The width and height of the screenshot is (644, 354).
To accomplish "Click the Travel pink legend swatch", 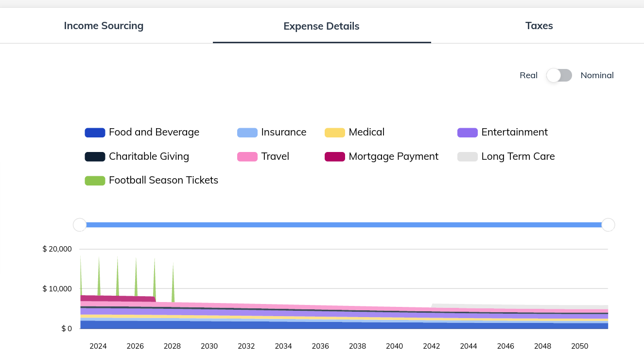I will (247, 157).
